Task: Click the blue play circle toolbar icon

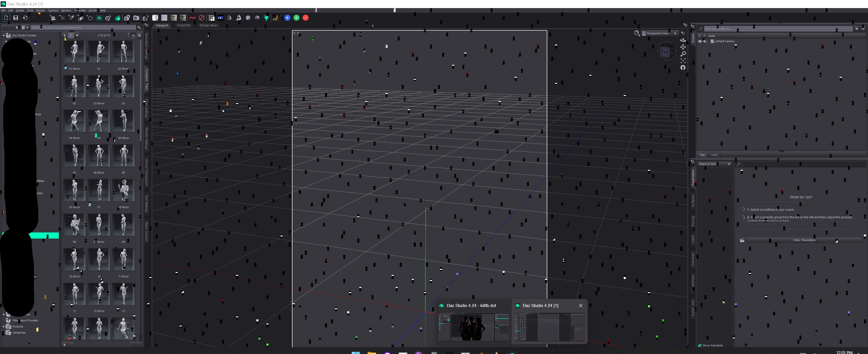Action: coord(287,18)
